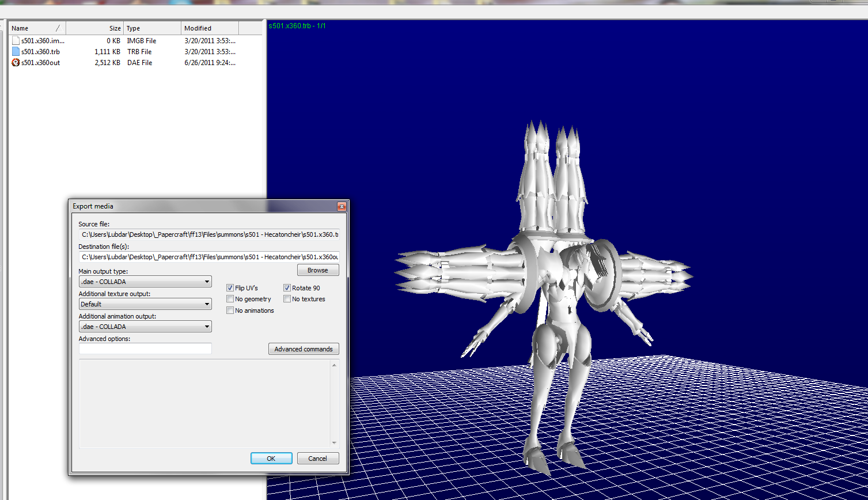The image size is (868, 500).
Task: Toggle the Flip UV's checkbox
Action: click(x=230, y=288)
